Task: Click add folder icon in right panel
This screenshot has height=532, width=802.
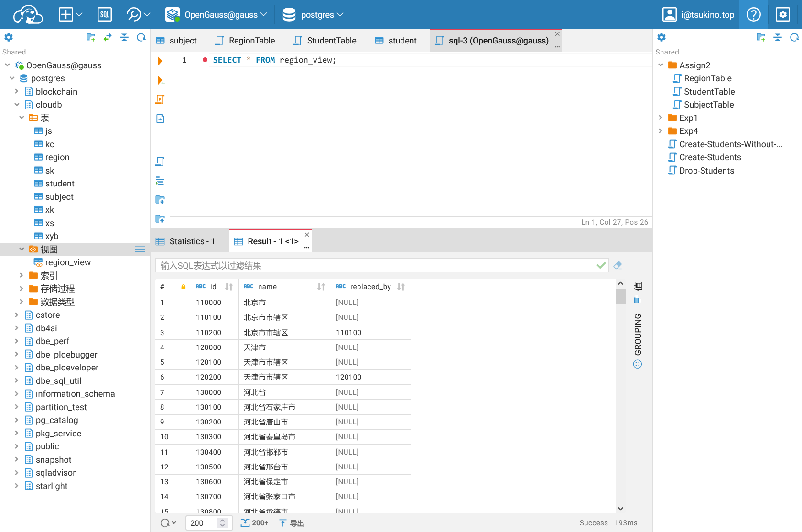Action: pos(761,37)
